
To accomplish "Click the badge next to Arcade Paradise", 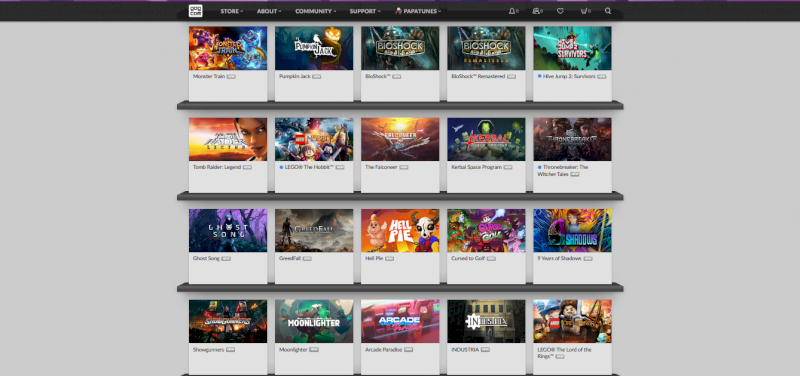I will coord(408,350).
